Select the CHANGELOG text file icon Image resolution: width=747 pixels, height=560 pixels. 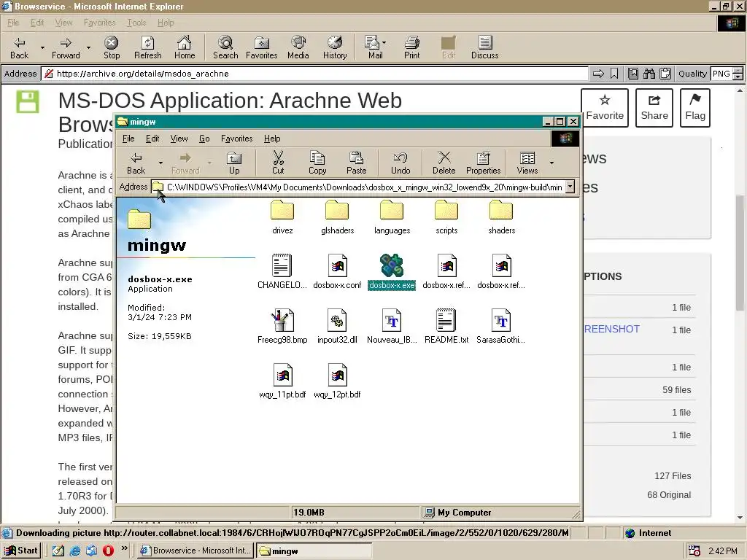coord(282,272)
